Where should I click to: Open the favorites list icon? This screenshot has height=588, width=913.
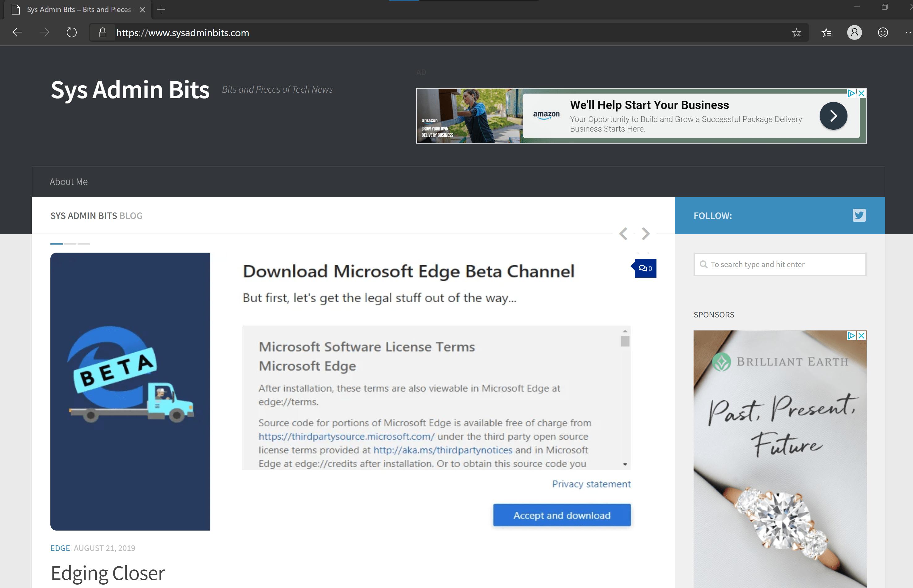826,33
